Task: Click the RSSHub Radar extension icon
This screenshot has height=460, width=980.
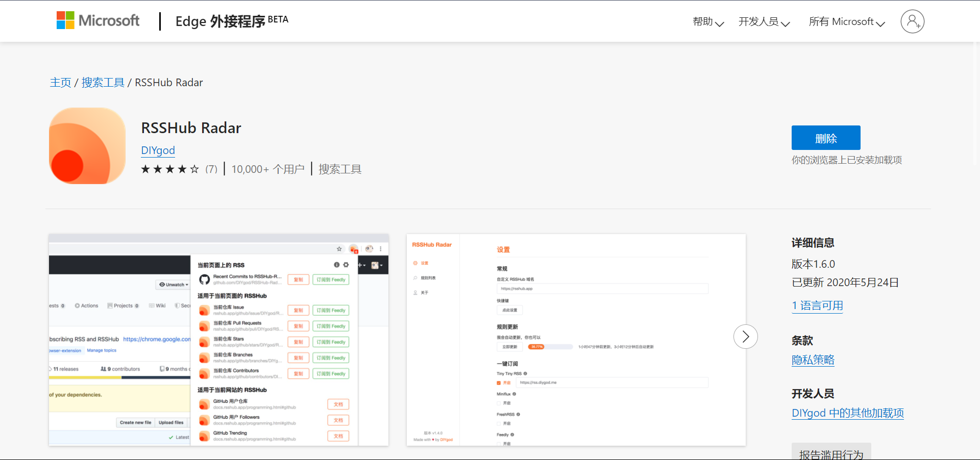Action: click(87, 146)
